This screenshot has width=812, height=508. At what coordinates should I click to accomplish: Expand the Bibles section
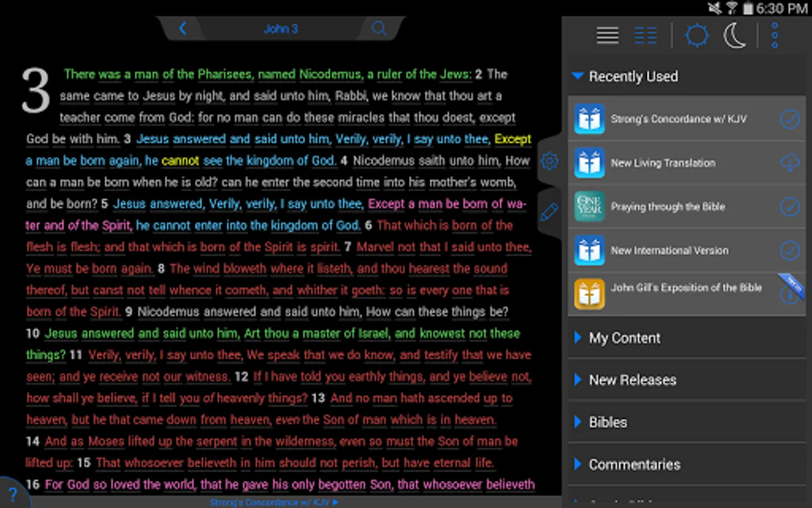[687, 422]
